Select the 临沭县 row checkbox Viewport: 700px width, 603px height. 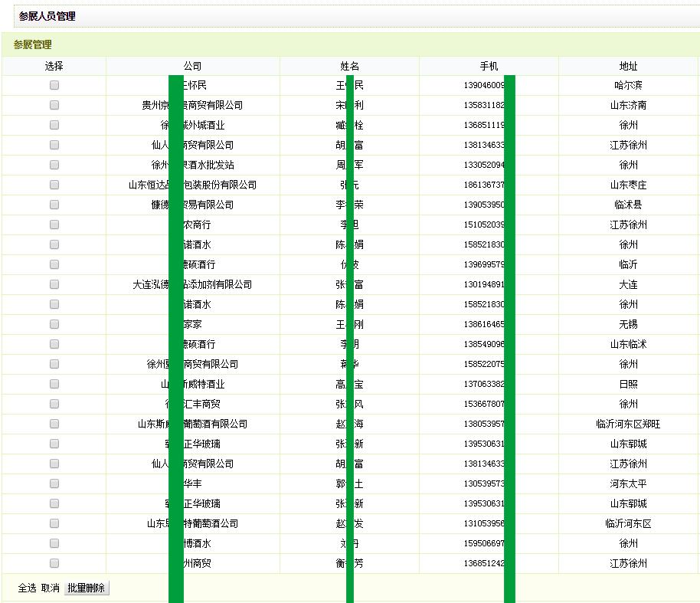coord(54,205)
